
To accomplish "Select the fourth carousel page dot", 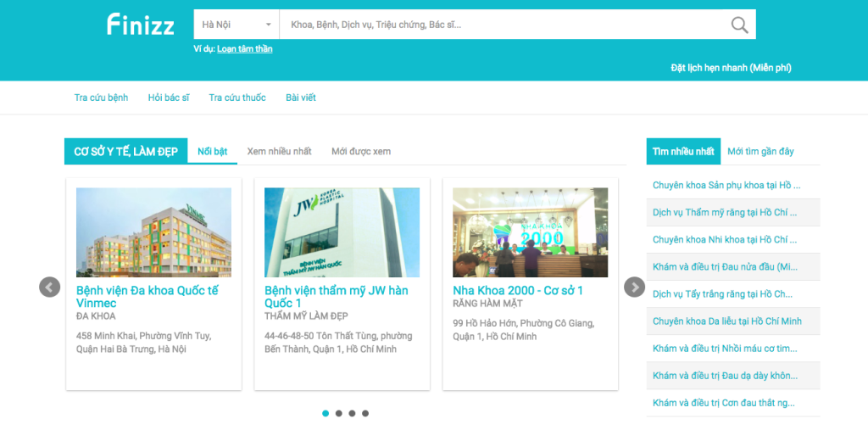I will point(365,413).
